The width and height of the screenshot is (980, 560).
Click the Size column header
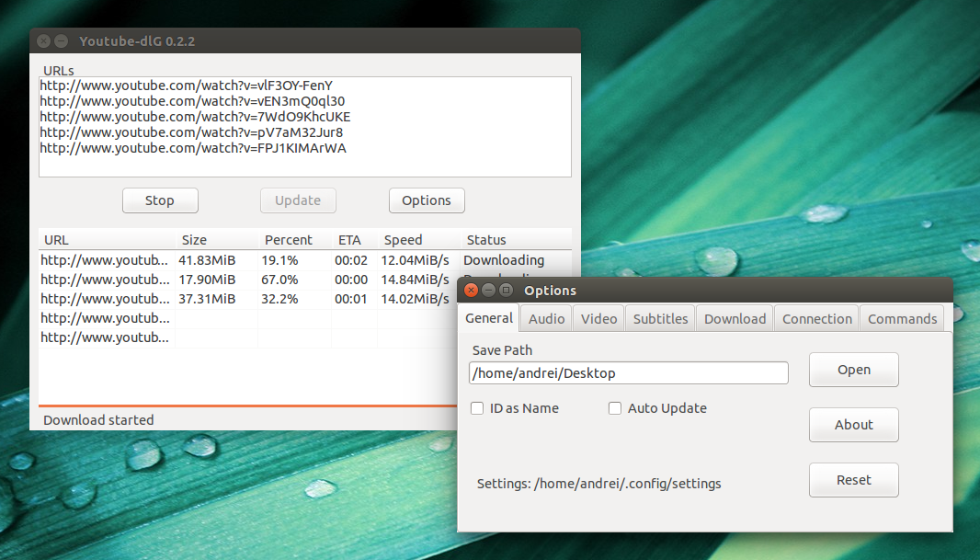[x=218, y=240]
